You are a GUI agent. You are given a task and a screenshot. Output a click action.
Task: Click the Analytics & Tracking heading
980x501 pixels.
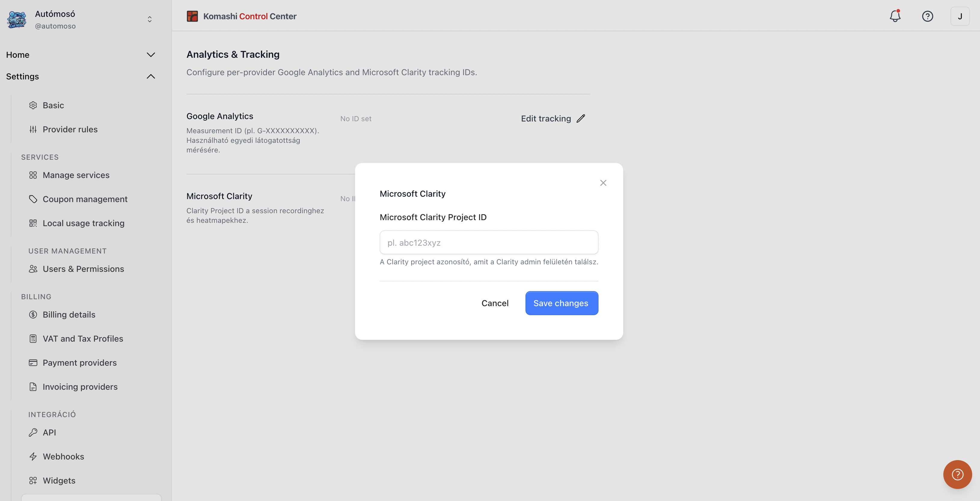coord(233,54)
